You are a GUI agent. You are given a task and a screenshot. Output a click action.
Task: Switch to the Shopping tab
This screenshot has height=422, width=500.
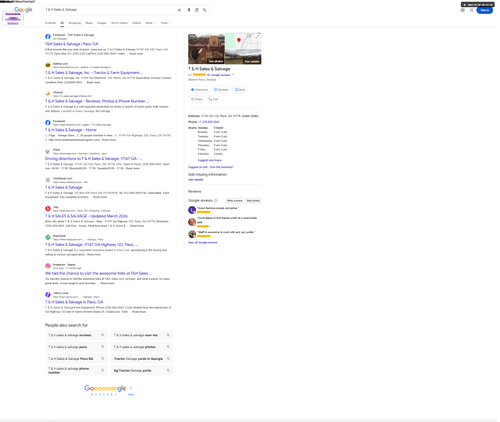pos(75,23)
